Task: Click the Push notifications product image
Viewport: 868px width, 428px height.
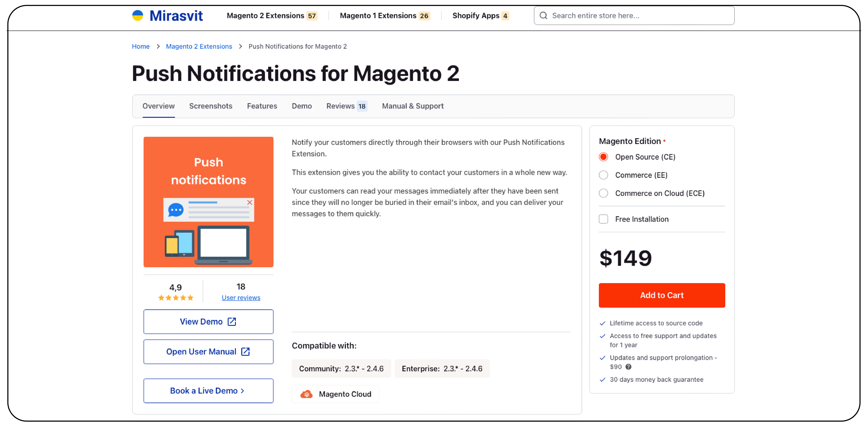Action: (x=208, y=202)
